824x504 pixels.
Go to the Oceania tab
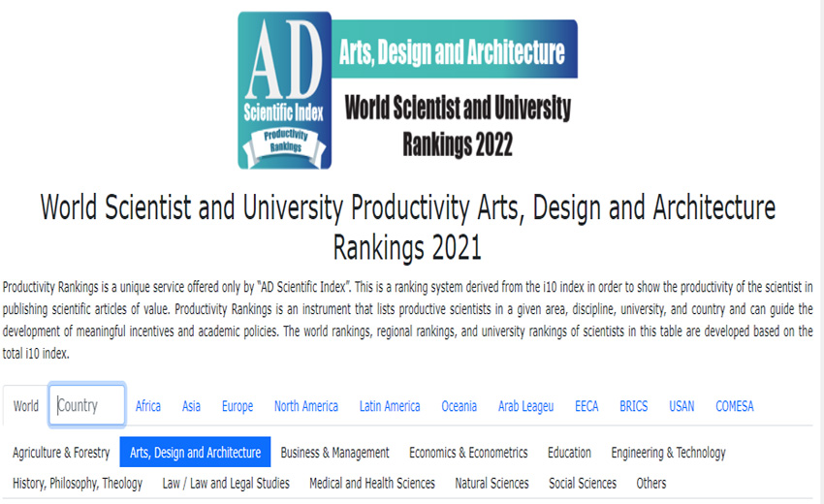tap(460, 406)
